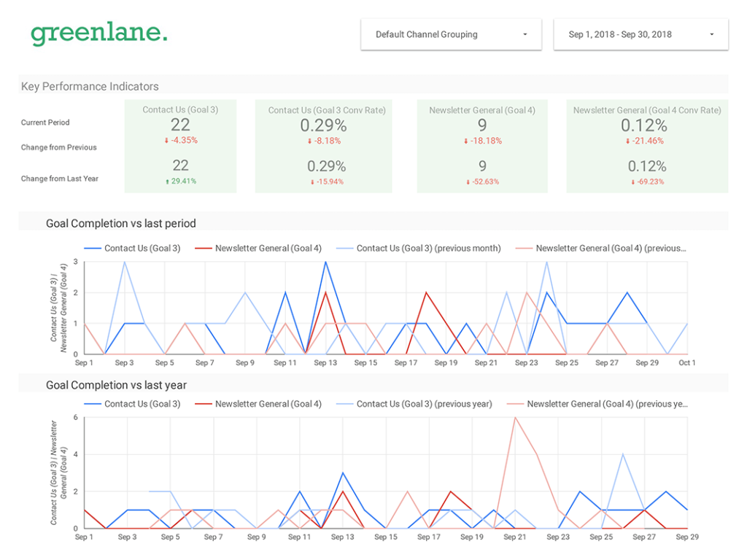This screenshot has height=560, width=747.
Task: Click the Change from Previous label
Action: click(x=58, y=147)
